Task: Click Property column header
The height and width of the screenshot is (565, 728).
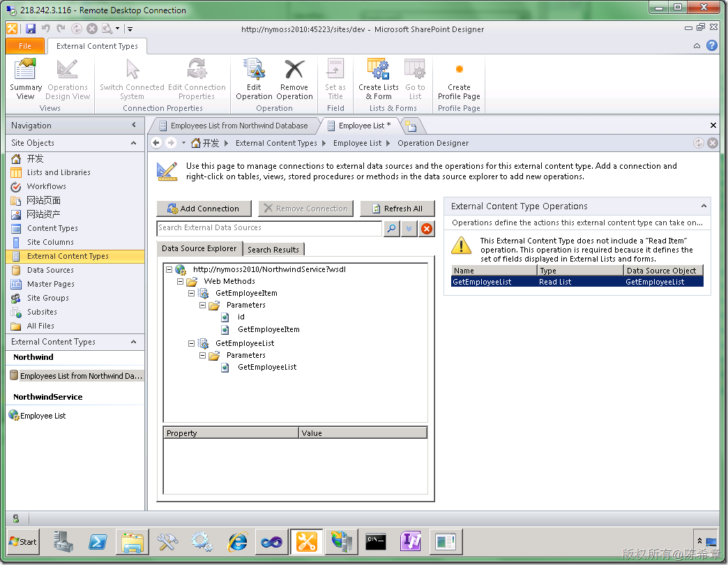Action: [x=232, y=432]
